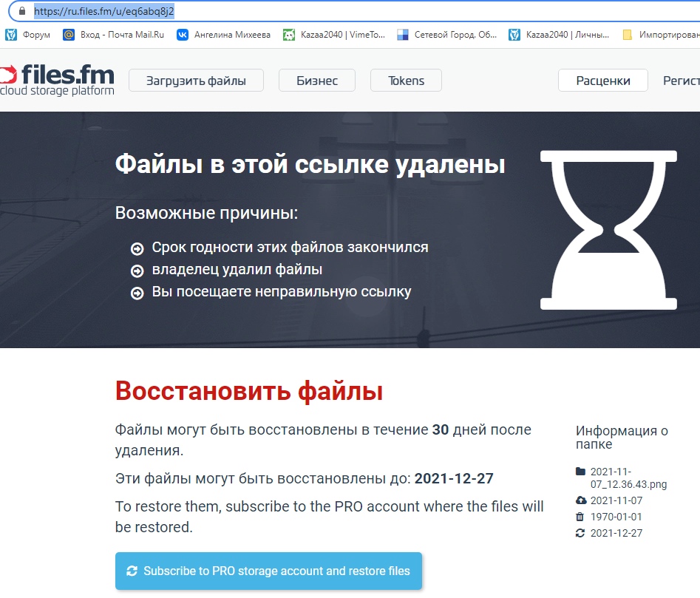Open the 'Форум' bookmark
The width and height of the screenshot is (700, 598).
pos(29,34)
